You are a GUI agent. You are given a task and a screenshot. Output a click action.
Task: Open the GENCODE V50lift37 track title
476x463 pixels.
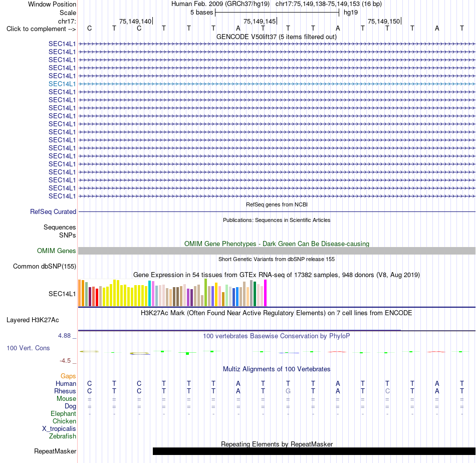click(277, 37)
